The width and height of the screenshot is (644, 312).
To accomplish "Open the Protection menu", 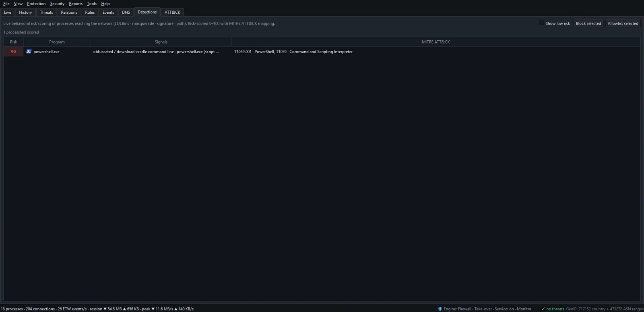I will pos(36,4).
